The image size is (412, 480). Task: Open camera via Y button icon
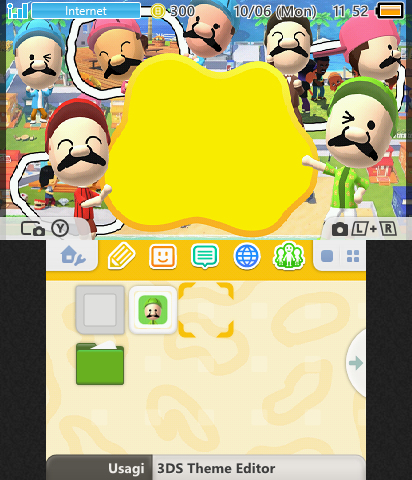pos(45,229)
